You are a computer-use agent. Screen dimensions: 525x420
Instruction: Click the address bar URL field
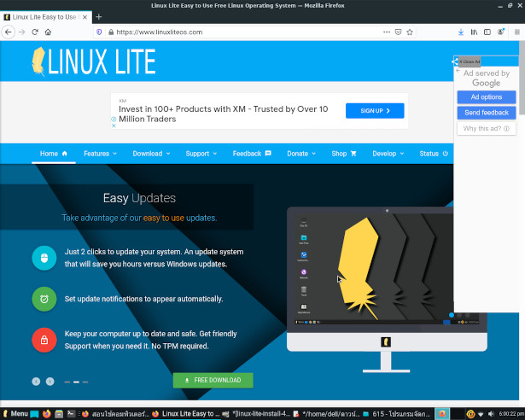(x=248, y=32)
